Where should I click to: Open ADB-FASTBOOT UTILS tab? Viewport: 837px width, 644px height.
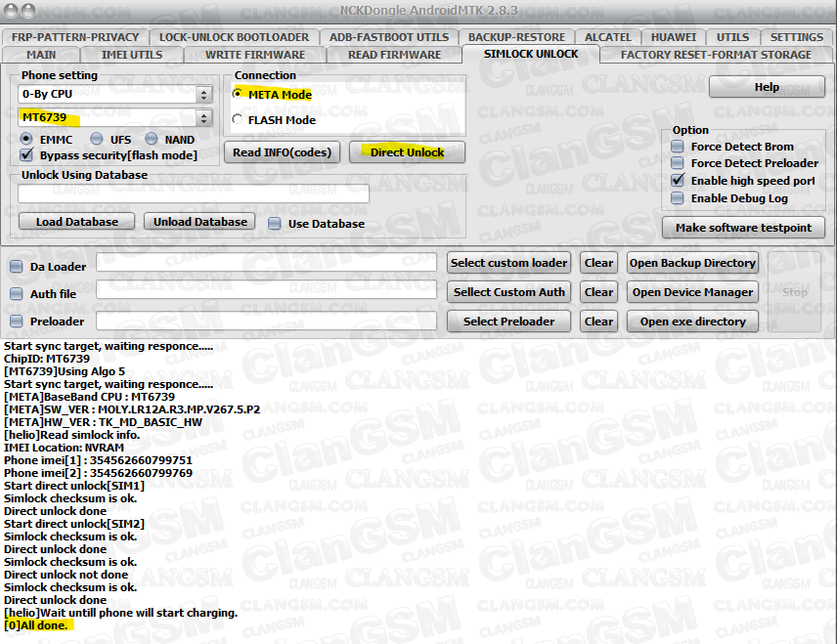pyautogui.click(x=389, y=37)
